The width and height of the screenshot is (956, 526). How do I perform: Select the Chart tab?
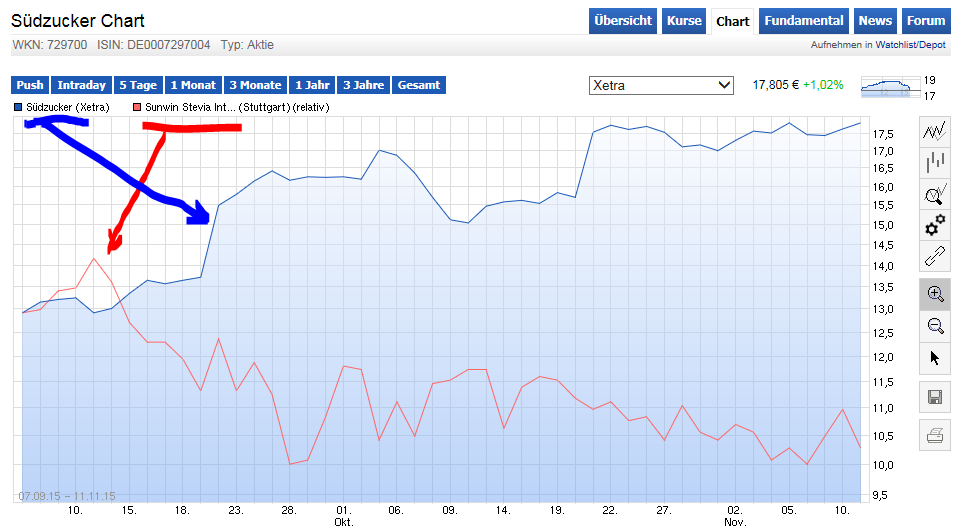[x=732, y=21]
